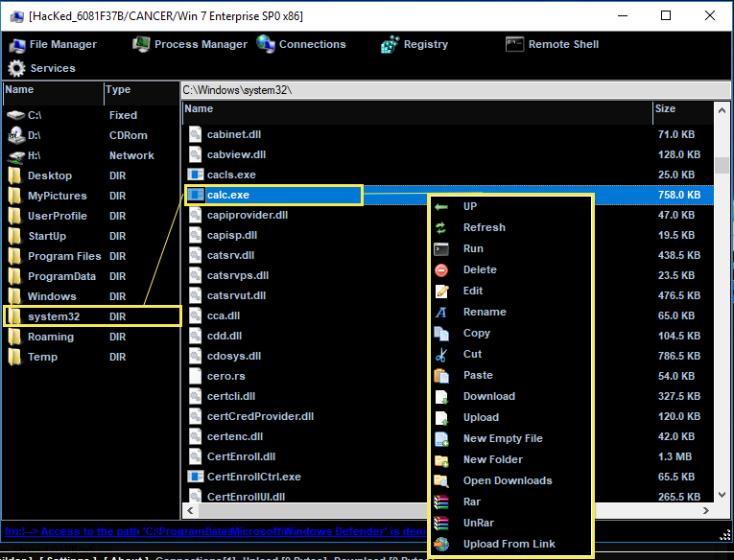This screenshot has width=734, height=560.
Task: Launch the Remote Shell tab
Action: pos(552,44)
